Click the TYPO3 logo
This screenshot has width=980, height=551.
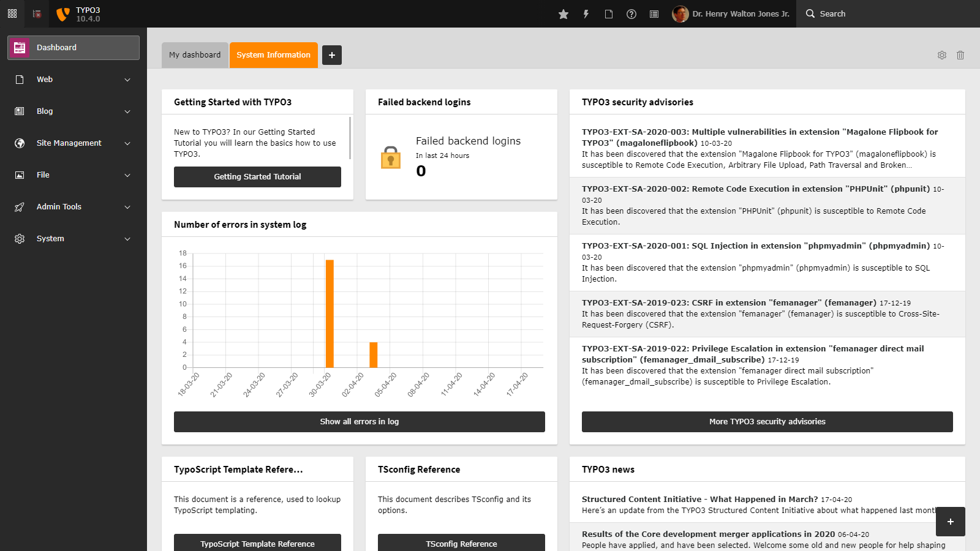62,13
